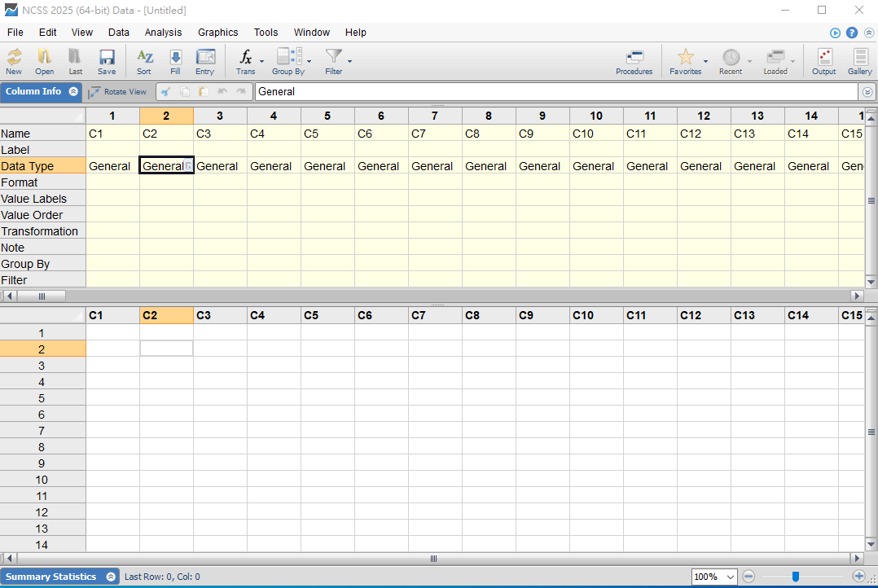Click the cell editing field showing General
This screenshot has width=878, height=588.
coord(554,92)
